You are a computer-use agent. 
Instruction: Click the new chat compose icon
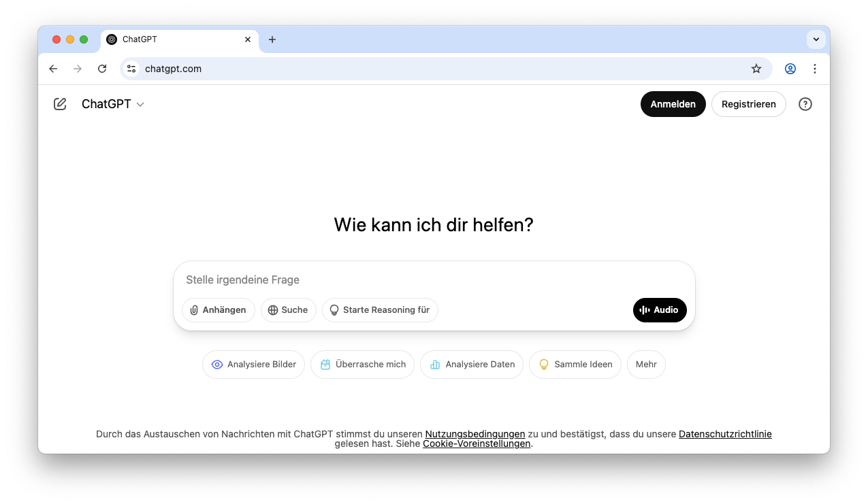pyautogui.click(x=59, y=103)
